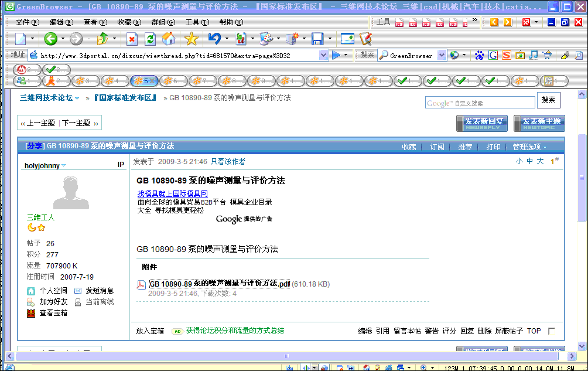Image resolution: width=588 pixels, height=371 pixels.
Task: Click the blue floppy disk save icon
Action: pos(317,39)
